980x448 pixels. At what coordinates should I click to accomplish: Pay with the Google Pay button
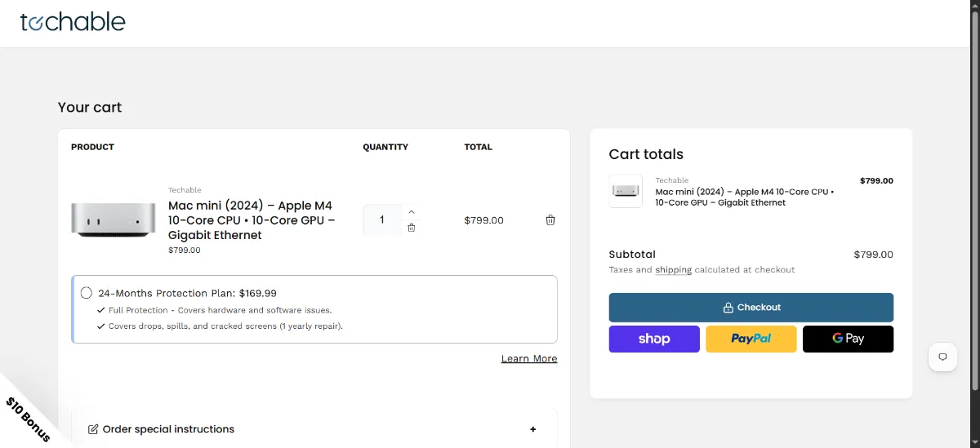coord(848,339)
